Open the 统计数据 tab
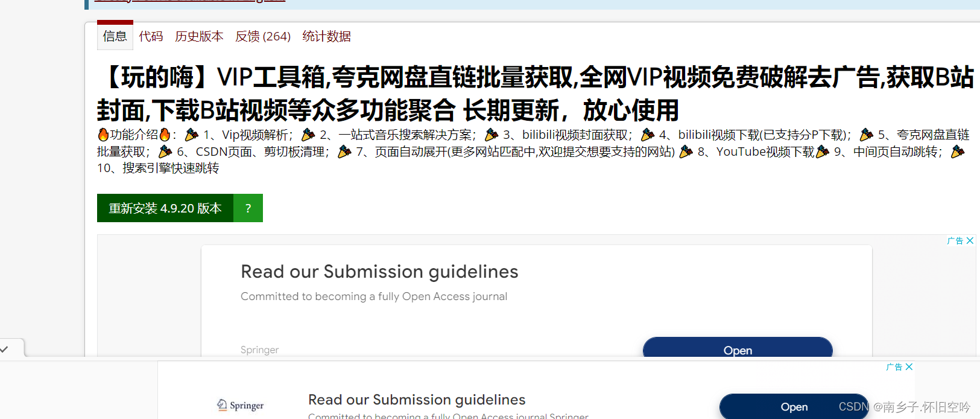The image size is (980, 419). pos(326,36)
